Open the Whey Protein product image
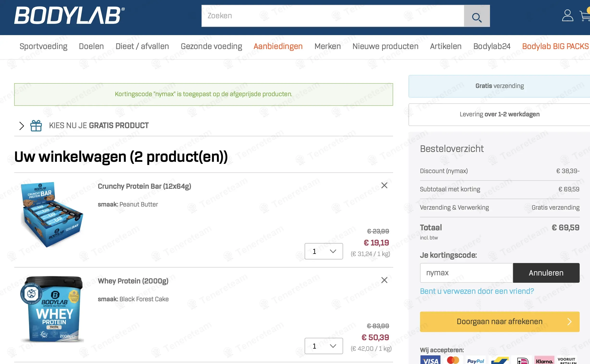Viewport: 590px width, 364px height. pos(52,309)
